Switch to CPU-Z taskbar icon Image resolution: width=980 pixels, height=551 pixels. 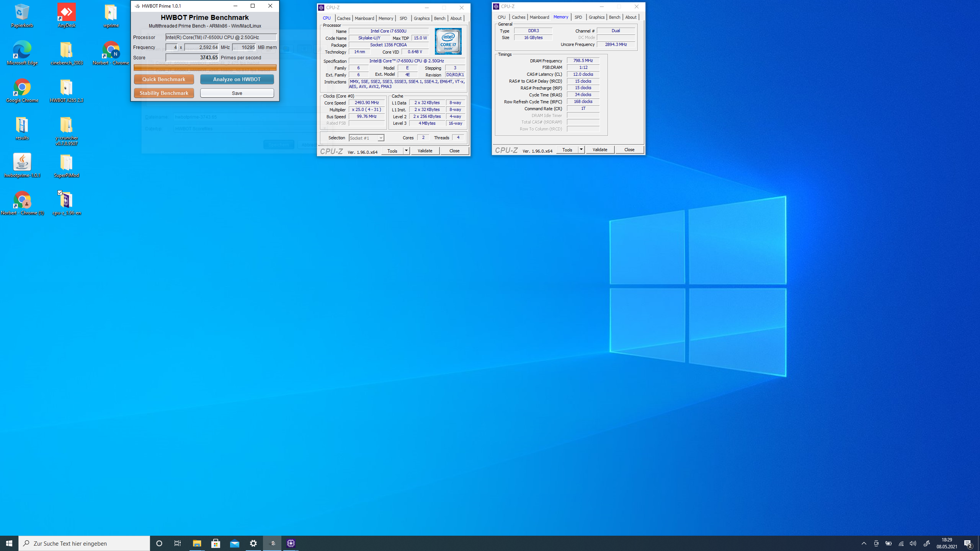[x=291, y=543]
